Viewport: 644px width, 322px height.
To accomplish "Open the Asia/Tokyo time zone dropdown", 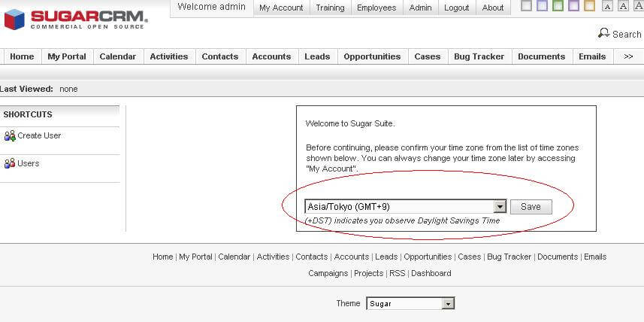I will (500, 207).
